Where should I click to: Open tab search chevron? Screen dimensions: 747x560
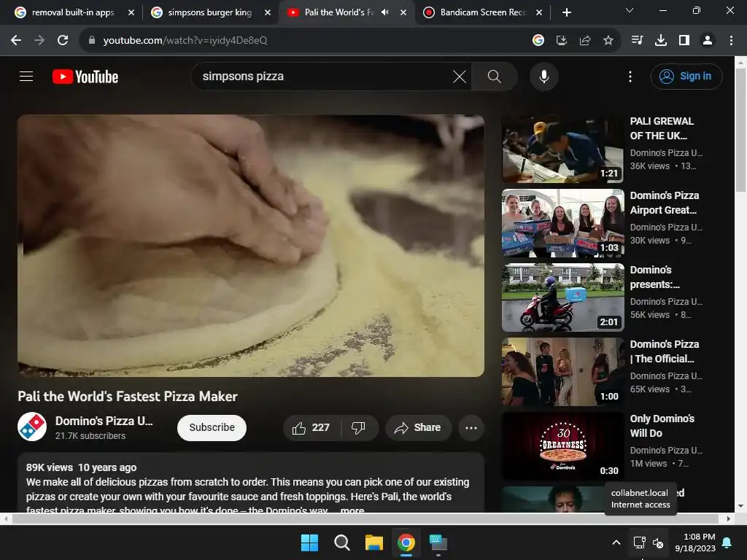(630, 10)
